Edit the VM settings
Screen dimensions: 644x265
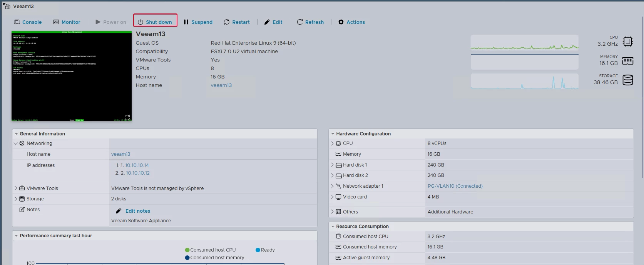(x=273, y=22)
